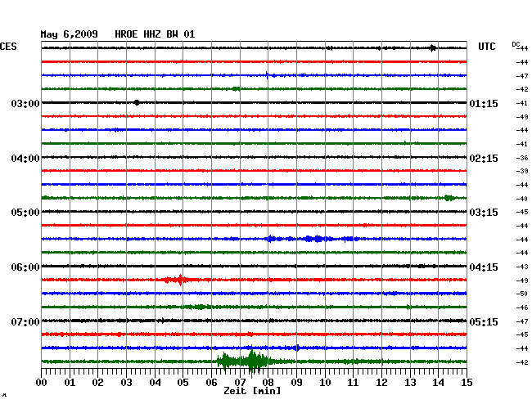Click minute tick label 08

(x=268, y=382)
